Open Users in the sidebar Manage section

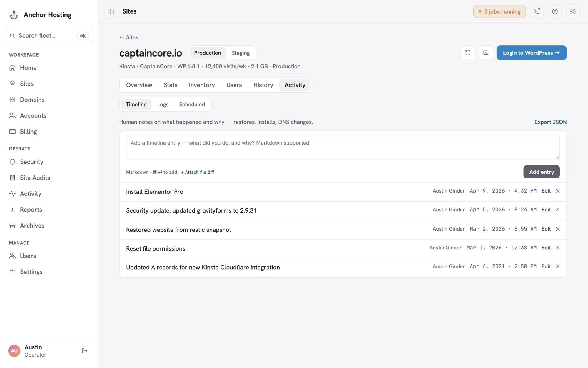click(x=49, y=256)
